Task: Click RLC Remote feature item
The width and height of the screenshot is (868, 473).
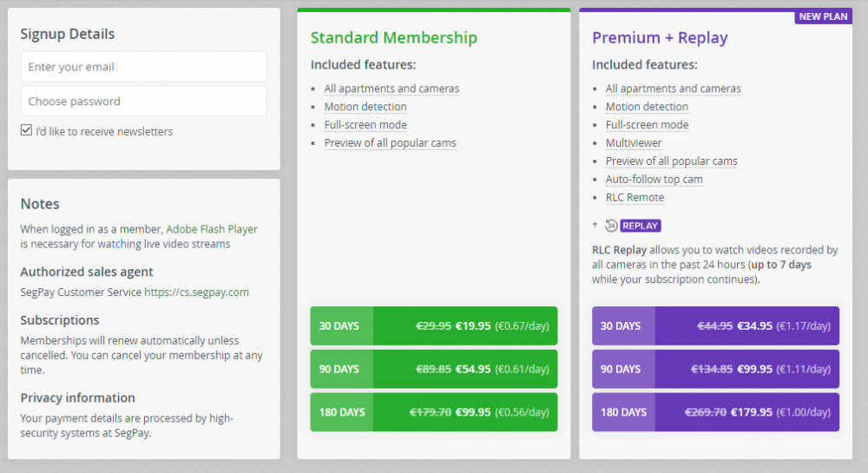Action: [635, 198]
